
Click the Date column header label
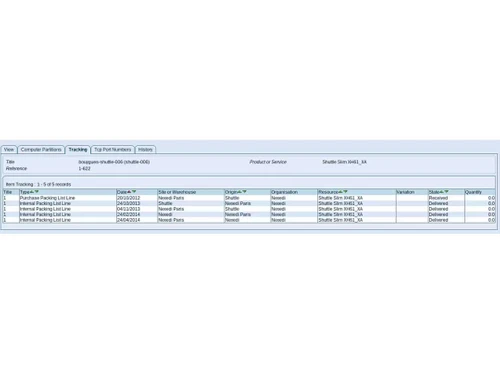(x=122, y=192)
